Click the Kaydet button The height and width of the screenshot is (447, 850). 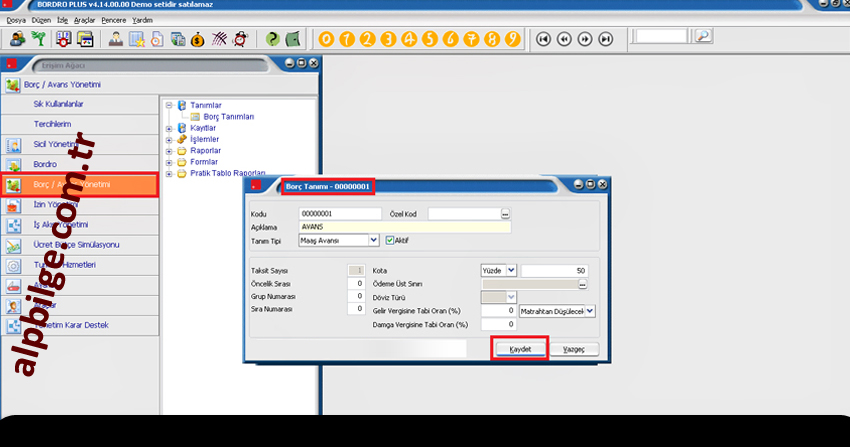519,349
